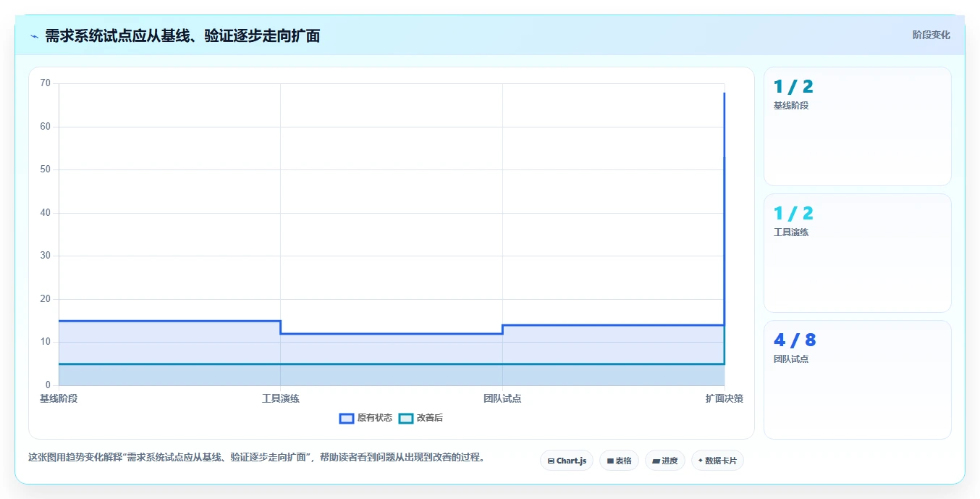Click the y-axis value 10
The image size is (980, 499).
pos(46,342)
